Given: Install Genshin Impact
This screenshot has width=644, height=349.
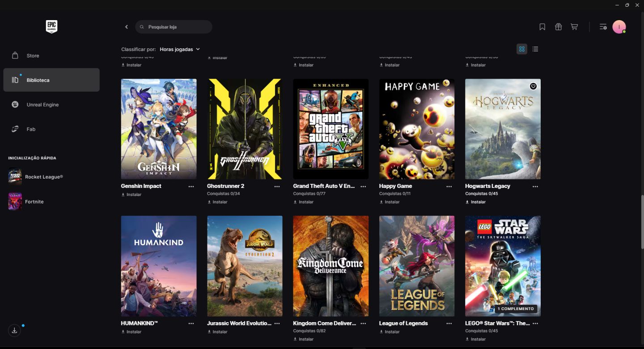Looking at the screenshot, I should [x=131, y=195].
